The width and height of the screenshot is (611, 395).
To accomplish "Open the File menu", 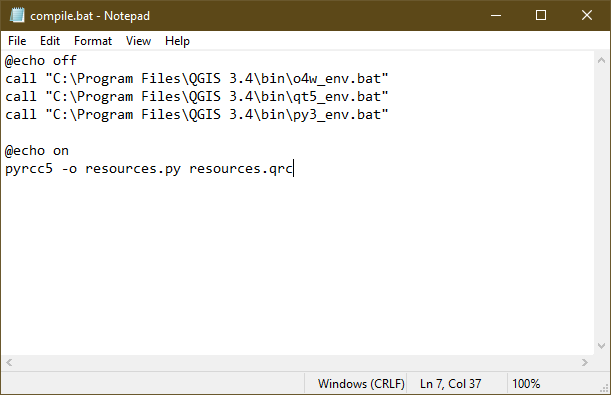I will click(17, 41).
